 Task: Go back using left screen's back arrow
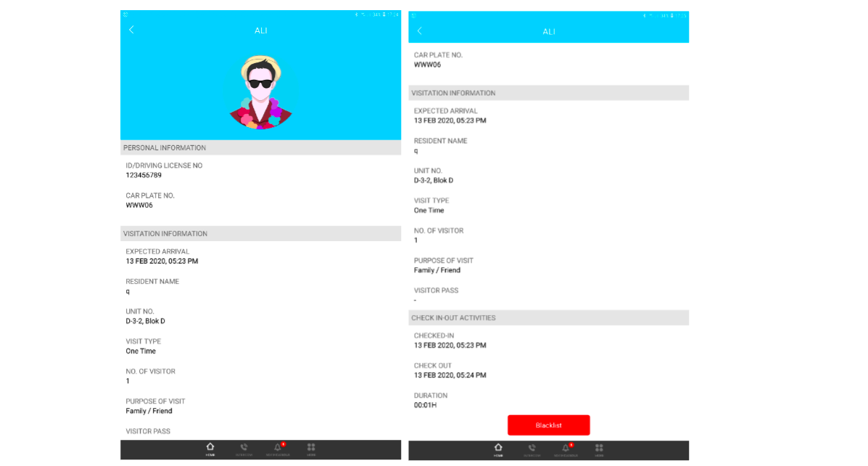click(131, 30)
